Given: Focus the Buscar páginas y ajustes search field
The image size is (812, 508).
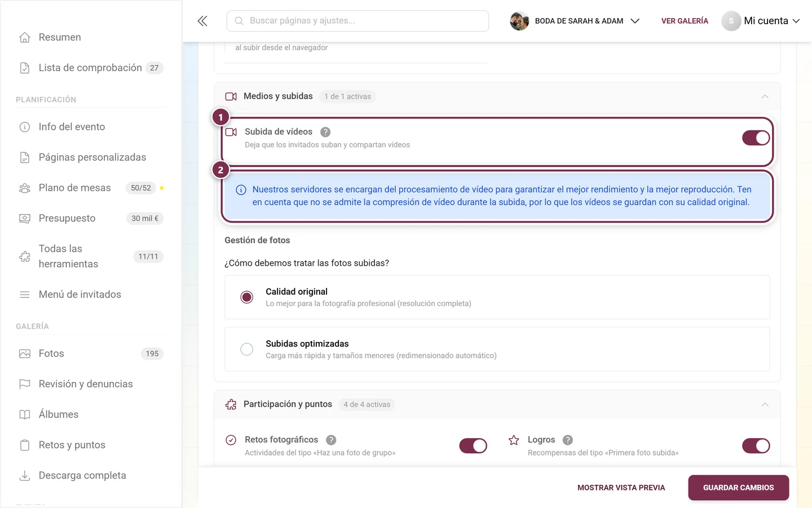Looking at the screenshot, I should point(358,21).
